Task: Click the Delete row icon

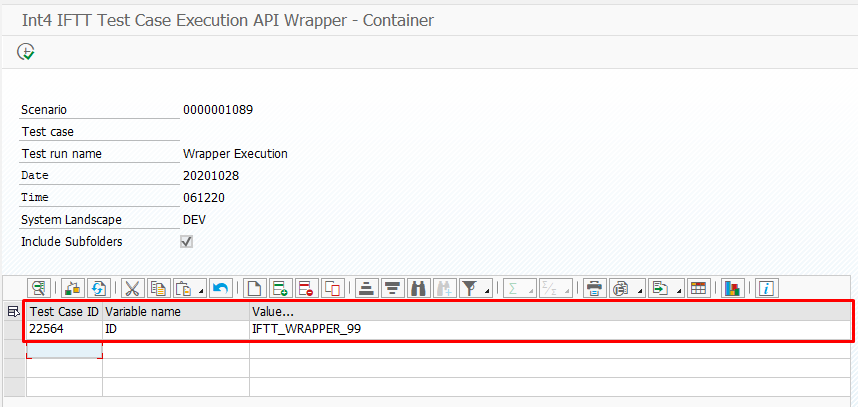Action: pyautogui.click(x=307, y=288)
